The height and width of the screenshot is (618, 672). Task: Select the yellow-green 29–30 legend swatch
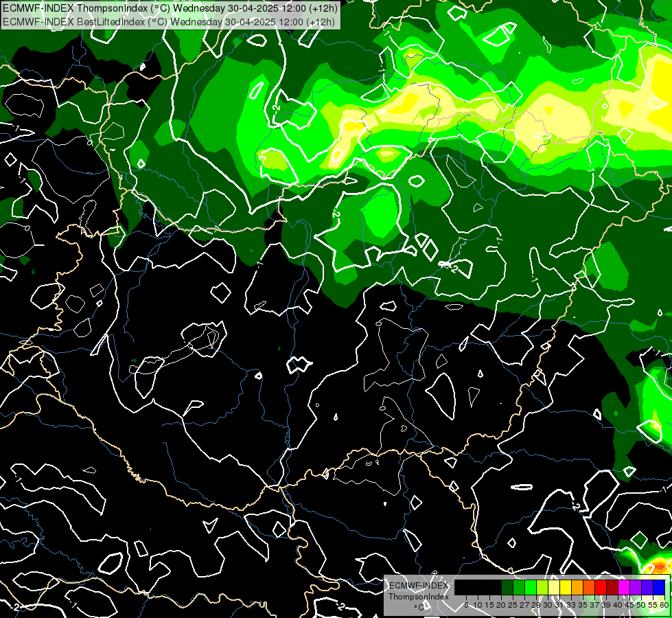pyautogui.click(x=542, y=587)
